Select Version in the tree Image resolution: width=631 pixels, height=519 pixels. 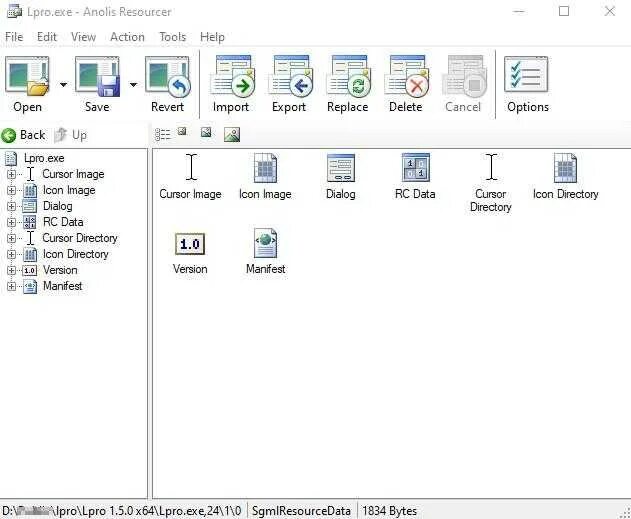pyautogui.click(x=60, y=270)
